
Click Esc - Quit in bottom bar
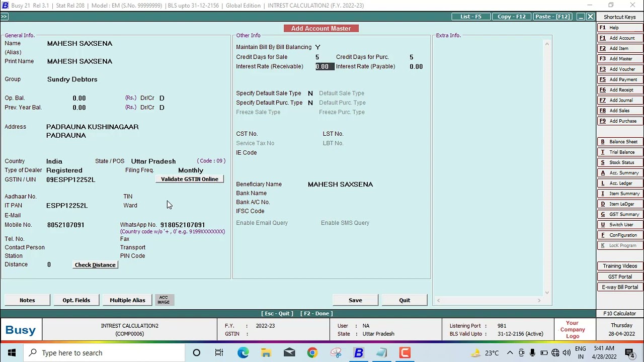tap(277, 313)
